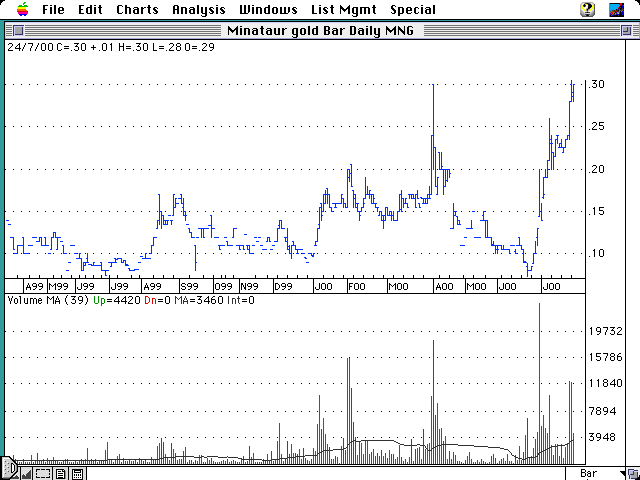Click the .20 price axis label
This screenshot has width=640, height=480.
point(596,169)
